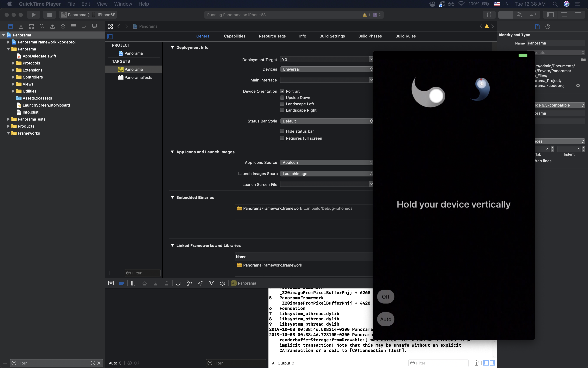The width and height of the screenshot is (588, 368).
Task: Open the App Icons Source dropdown
Action: (x=326, y=162)
